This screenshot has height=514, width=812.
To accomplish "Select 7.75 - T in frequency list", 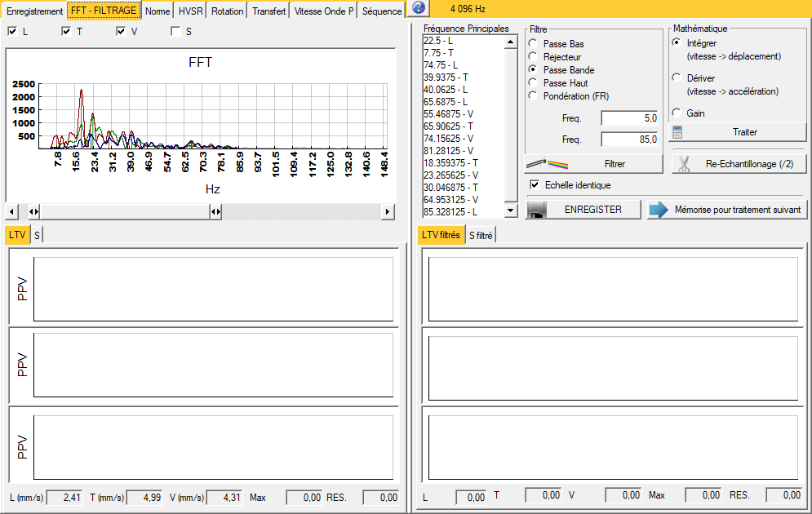I will (438, 53).
